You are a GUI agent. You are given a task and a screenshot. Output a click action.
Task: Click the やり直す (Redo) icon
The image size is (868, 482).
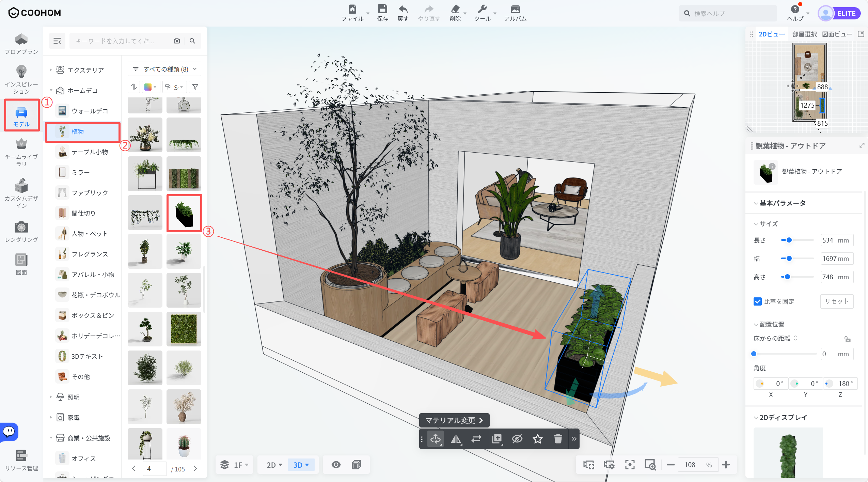tap(429, 9)
